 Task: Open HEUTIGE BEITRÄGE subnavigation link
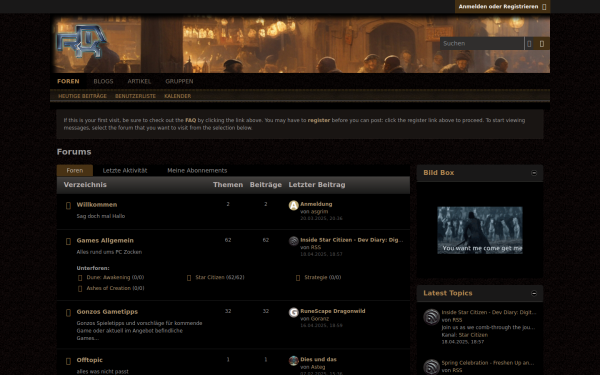coord(82,96)
